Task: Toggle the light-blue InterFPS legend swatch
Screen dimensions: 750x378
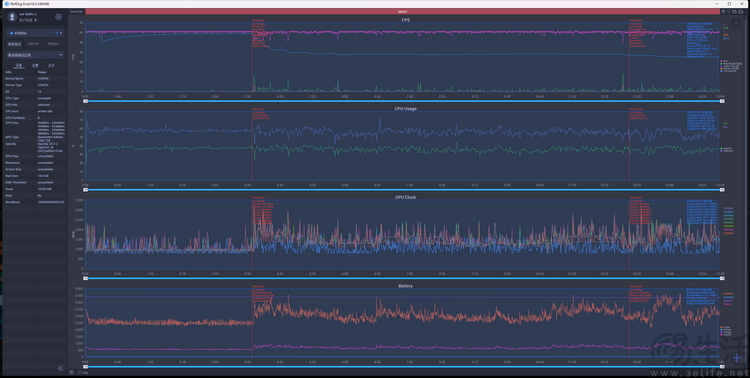Action: pos(721,71)
